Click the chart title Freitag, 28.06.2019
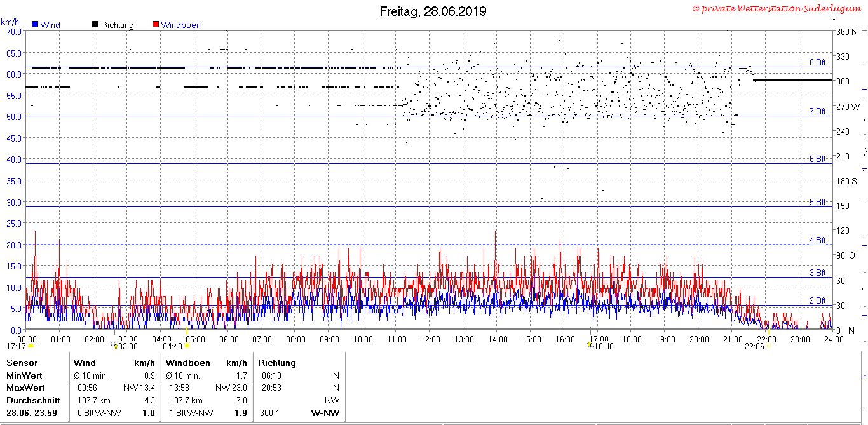 [x=433, y=11]
